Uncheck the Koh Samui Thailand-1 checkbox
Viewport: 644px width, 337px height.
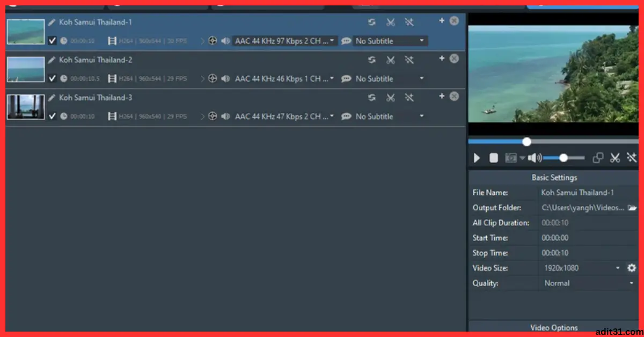(x=52, y=41)
